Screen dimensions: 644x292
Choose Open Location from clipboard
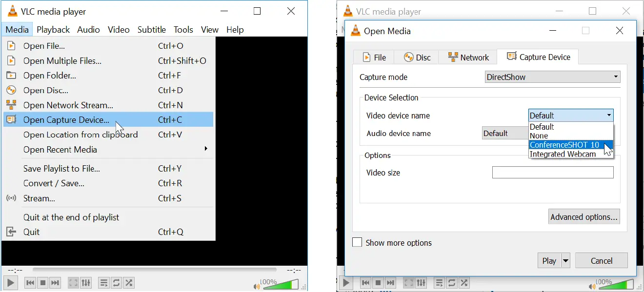108,135
